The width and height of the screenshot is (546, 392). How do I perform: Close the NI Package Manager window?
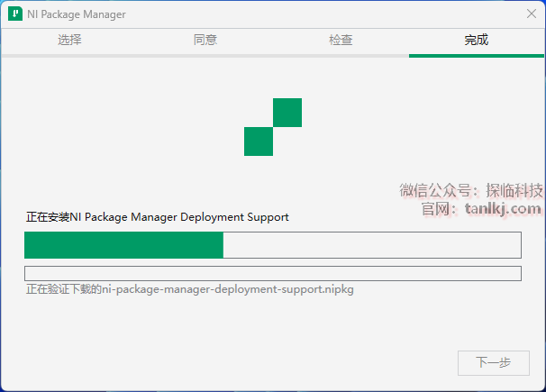[x=531, y=14]
